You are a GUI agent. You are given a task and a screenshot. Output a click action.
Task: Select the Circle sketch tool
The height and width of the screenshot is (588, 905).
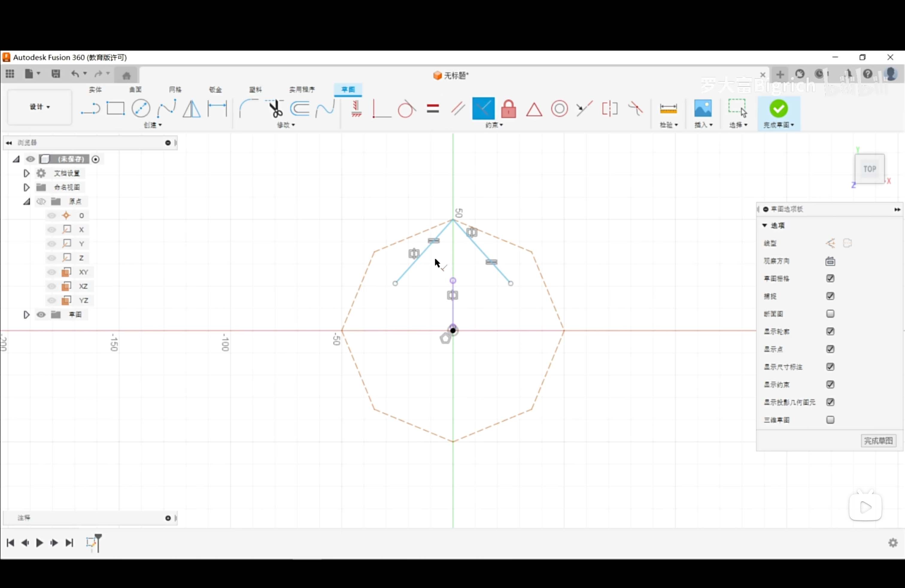tap(141, 109)
